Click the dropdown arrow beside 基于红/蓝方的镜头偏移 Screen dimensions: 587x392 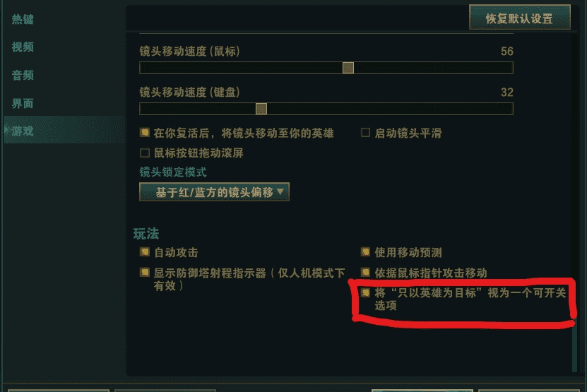[280, 191]
